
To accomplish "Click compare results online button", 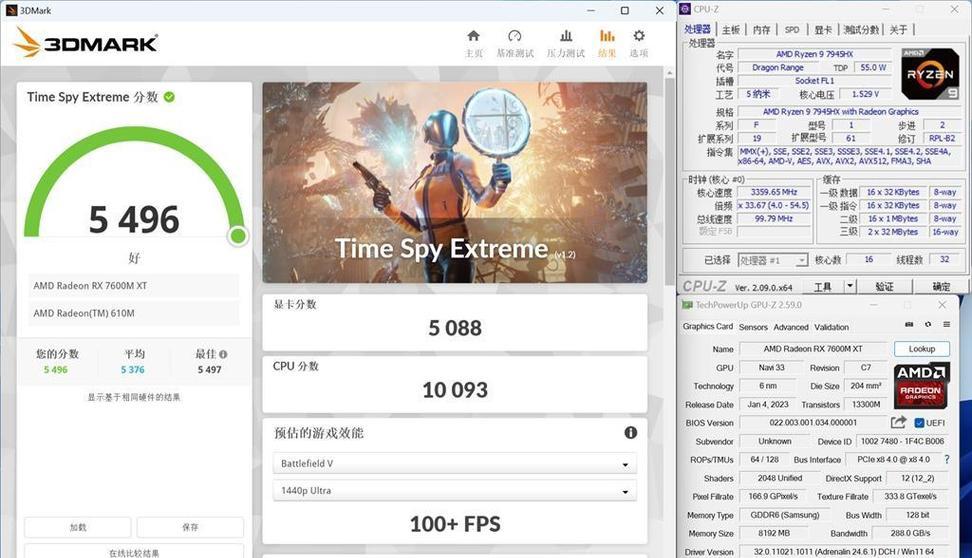I will [x=134, y=552].
